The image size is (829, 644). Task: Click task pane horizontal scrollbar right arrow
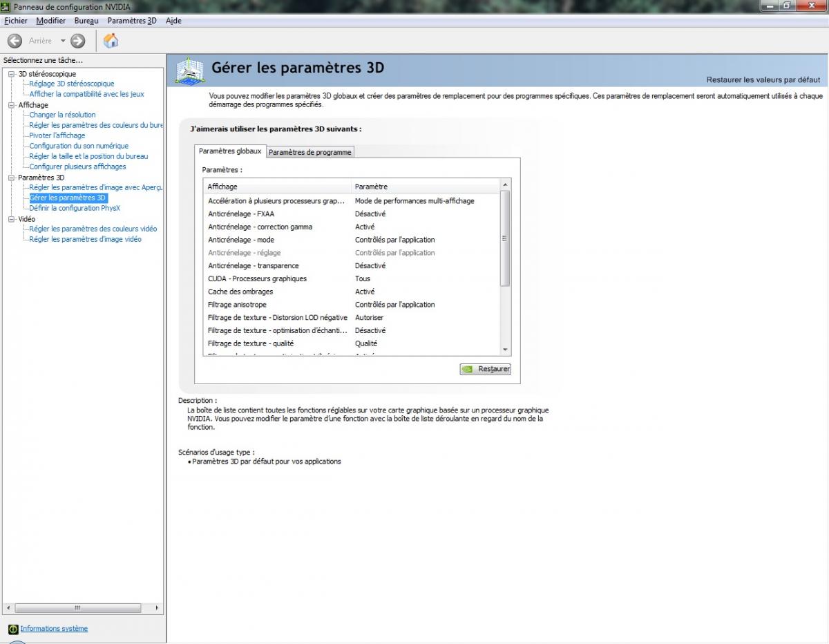coord(158,608)
